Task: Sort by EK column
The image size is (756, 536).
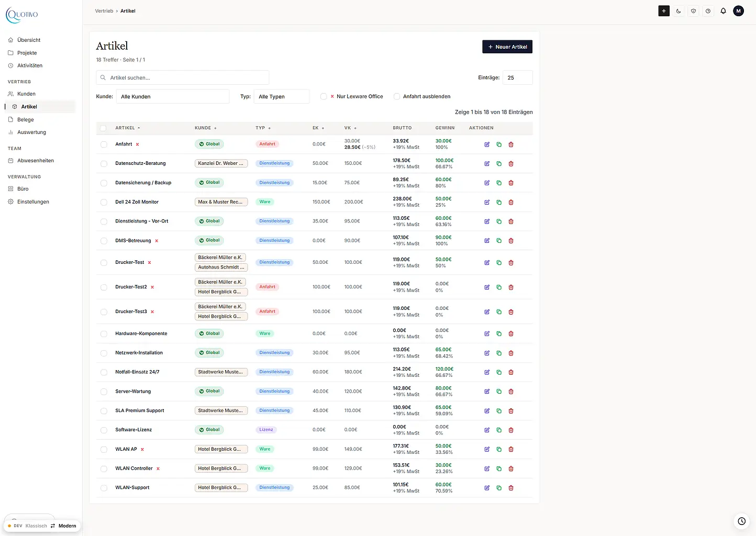Action: point(318,128)
